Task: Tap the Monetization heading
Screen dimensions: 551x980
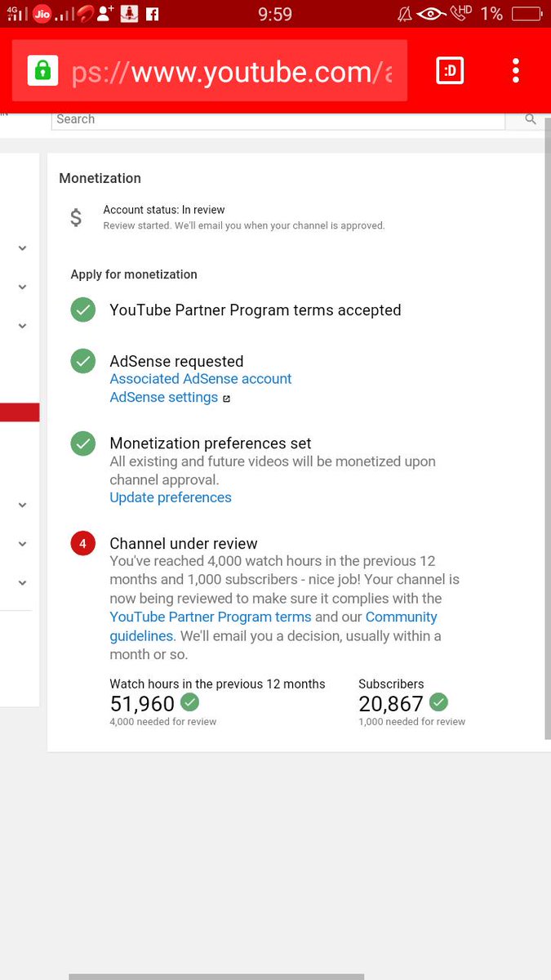Action: (x=100, y=178)
